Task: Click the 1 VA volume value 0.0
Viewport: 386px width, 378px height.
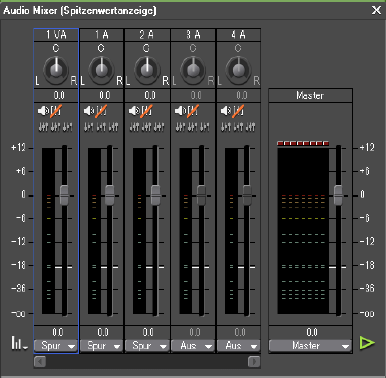Action: click(x=56, y=332)
